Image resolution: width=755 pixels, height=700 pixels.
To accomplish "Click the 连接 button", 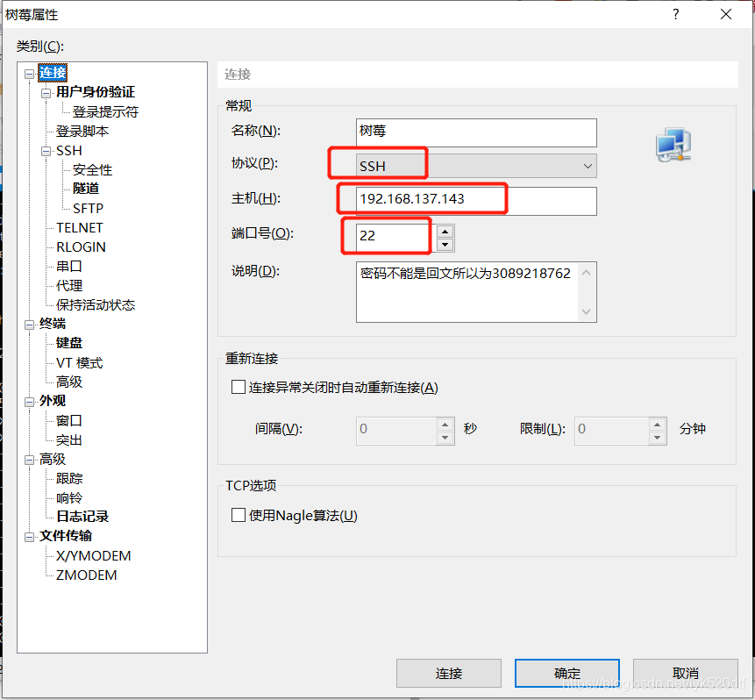I will [x=449, y=673].
